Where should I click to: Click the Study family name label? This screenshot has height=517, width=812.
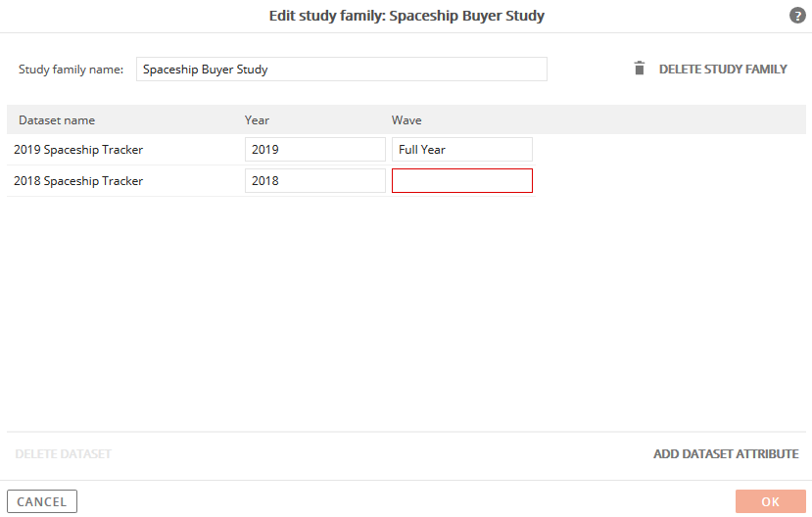(x=71, y=70)
